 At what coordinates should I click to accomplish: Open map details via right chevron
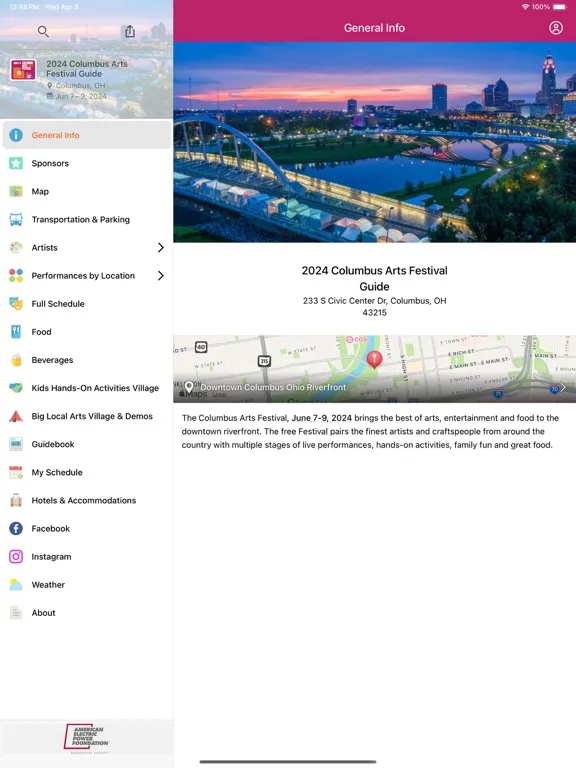(563, 387)
